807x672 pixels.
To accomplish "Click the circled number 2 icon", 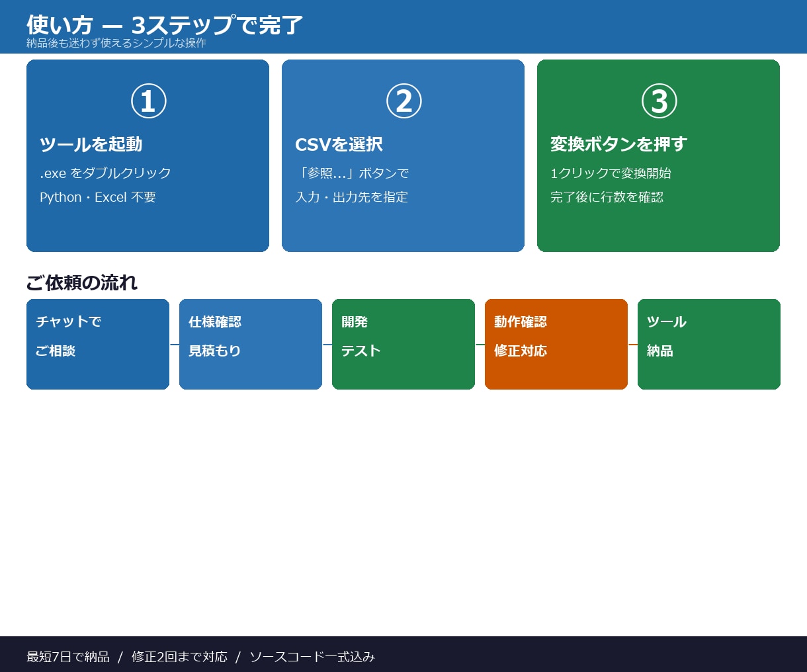I will point(403,101).
